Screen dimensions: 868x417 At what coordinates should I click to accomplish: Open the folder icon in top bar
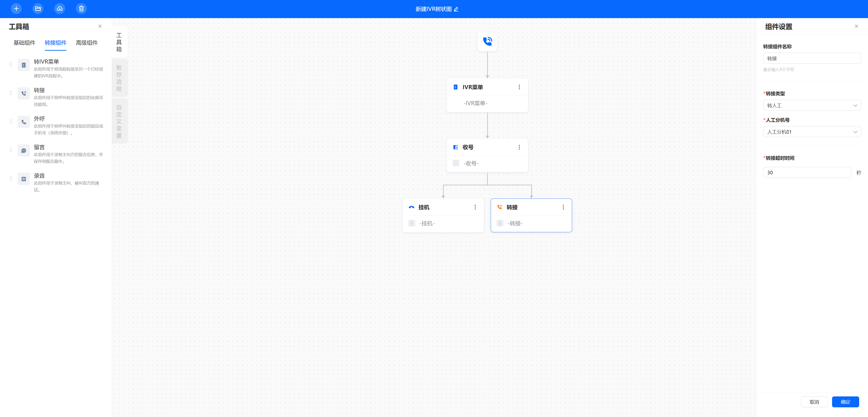[38, 9]
